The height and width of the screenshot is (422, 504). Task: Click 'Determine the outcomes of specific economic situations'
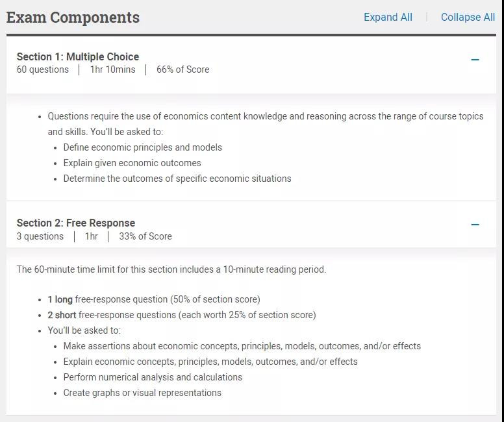pyautogui.click(x=177, y=179)
